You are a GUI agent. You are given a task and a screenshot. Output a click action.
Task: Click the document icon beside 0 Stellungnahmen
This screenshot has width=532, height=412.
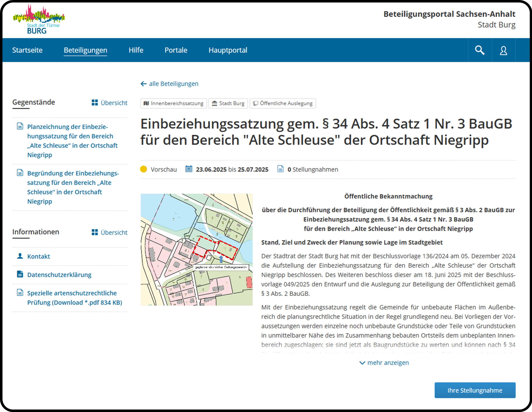click(x=280, y=169)
